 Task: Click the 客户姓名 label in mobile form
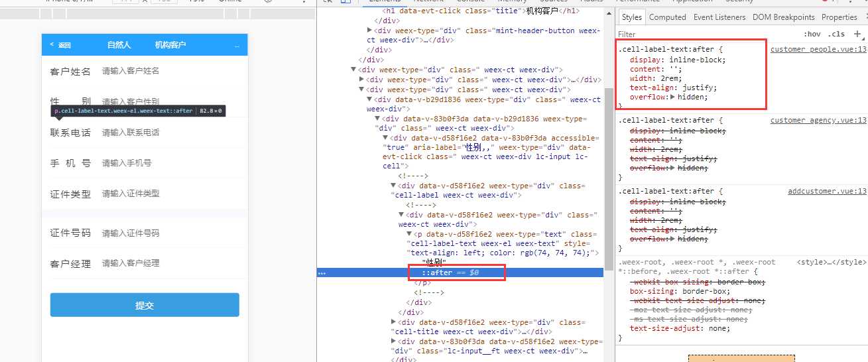[70, 72]
